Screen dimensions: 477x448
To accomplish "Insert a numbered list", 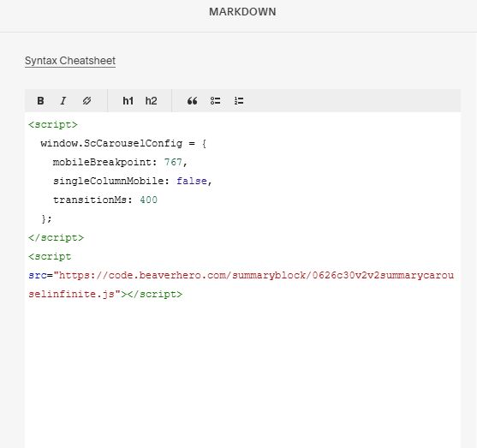I will tap(239, 101).
